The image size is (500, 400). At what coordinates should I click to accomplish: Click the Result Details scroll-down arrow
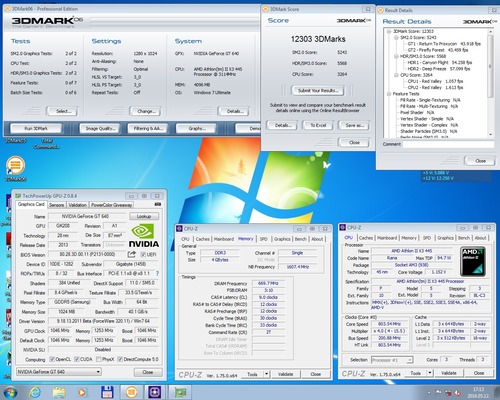coord(490,134)
